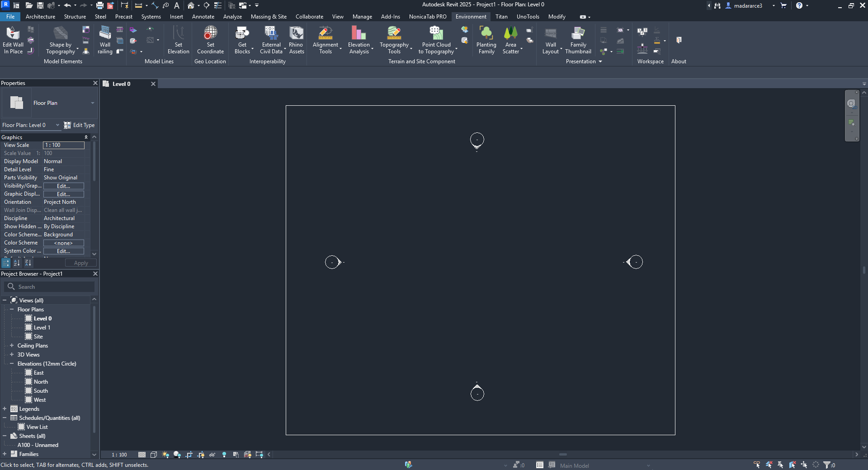Toggle Drag Elements on Selection
Viewport: 868px width, 470px height.
tap(804, 465)
